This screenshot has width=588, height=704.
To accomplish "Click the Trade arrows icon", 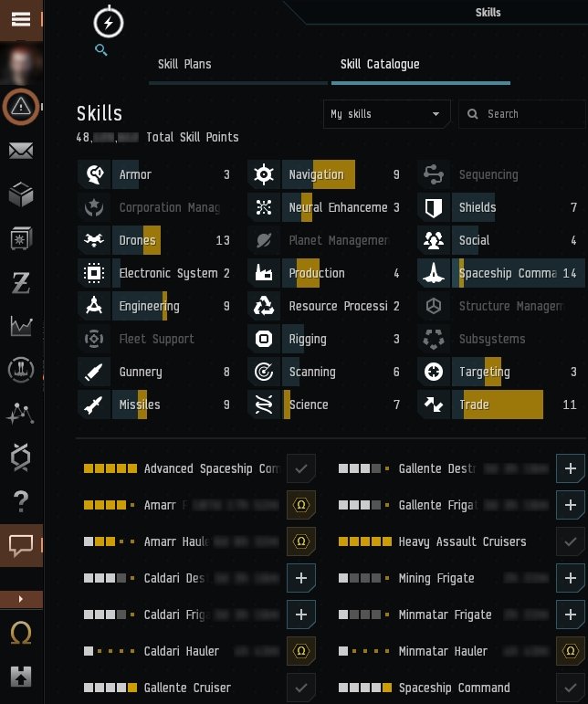I will pos(433,405).
